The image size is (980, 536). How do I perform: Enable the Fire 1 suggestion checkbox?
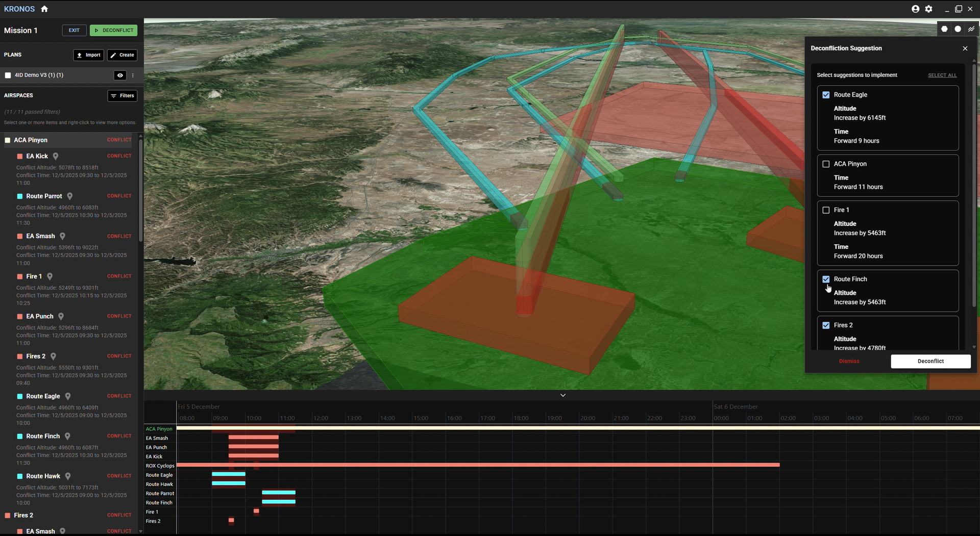click(x=826, y=210)
